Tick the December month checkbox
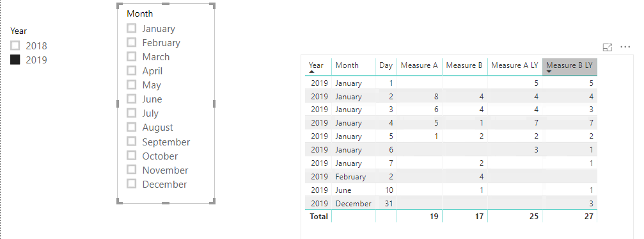644x239 pixels. pyautogui.click(x=132, y=183)
